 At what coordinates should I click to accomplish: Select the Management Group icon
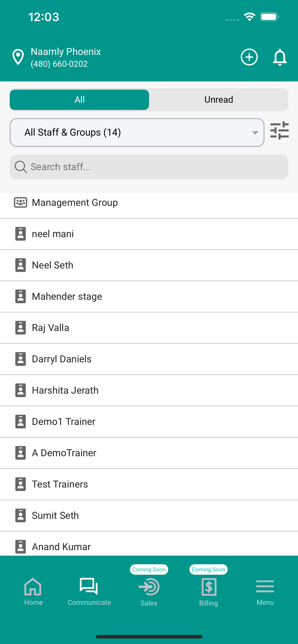[x=20, y=203]
